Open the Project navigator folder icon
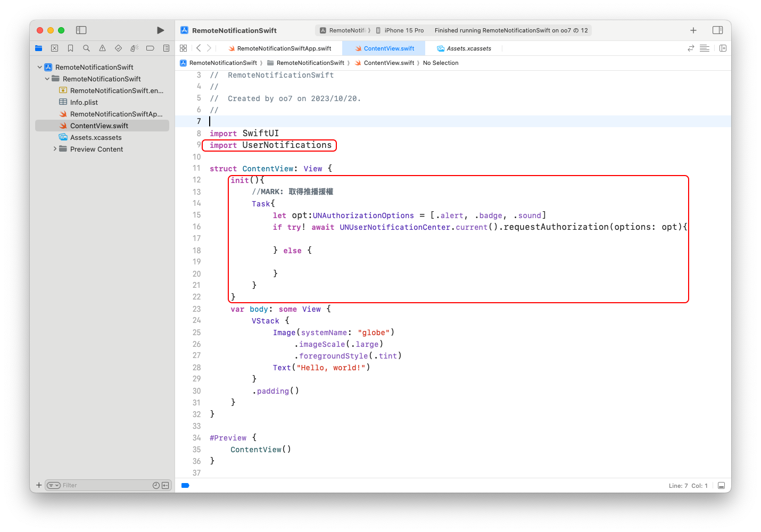 click(39, 48)
